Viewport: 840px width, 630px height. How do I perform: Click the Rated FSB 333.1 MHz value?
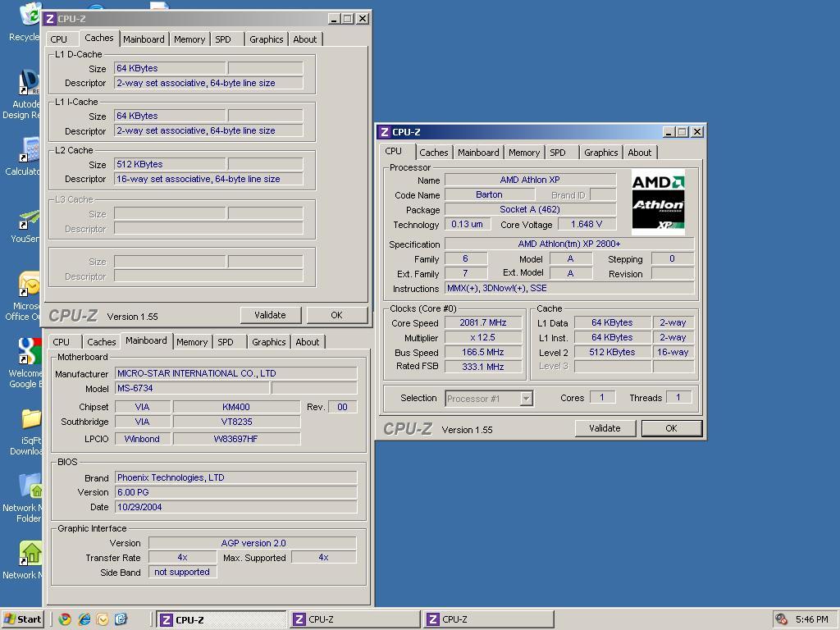tap(483, 367)
